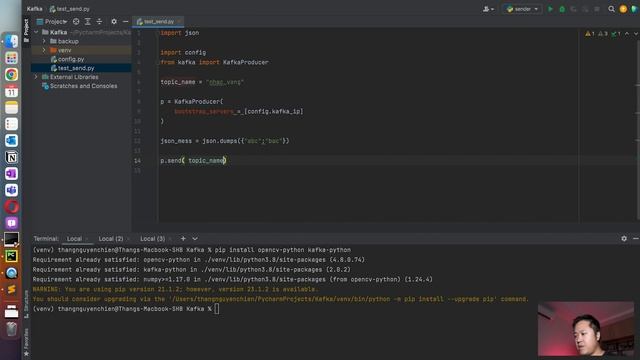
Task: Open the JetBrains Toolbox colored icon
Action: tap(635, 9)
